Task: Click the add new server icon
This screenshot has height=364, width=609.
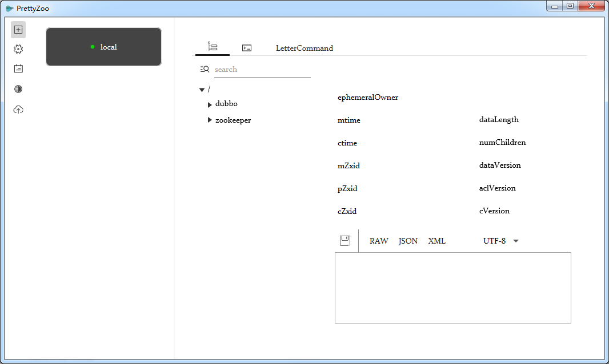Action: click(x=18, y=30)
